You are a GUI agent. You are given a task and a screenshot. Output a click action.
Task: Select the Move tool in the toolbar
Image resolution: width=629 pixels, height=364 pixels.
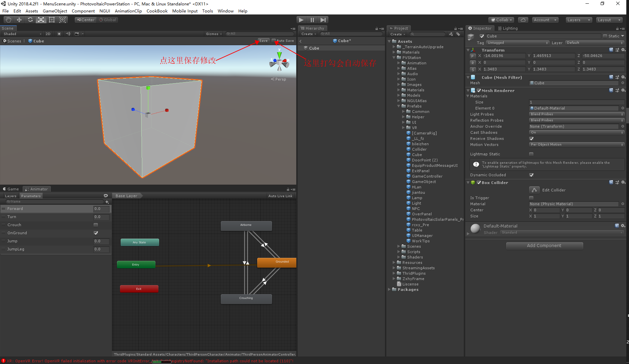tap(19, 20)
